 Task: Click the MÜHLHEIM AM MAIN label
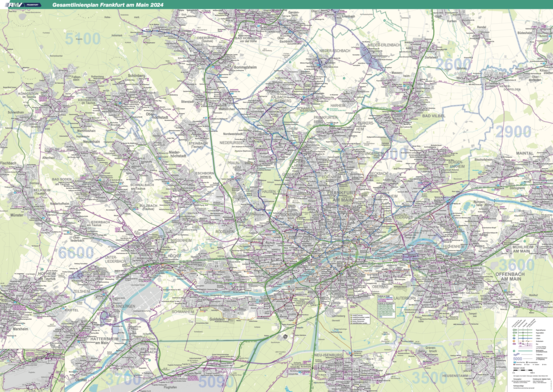point(522,248)
